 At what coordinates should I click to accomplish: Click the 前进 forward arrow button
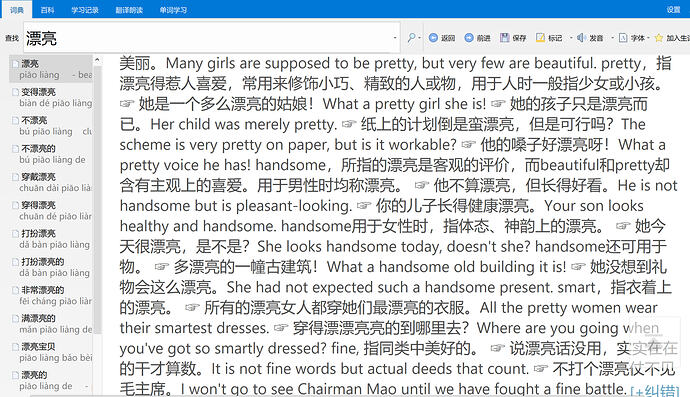point(477,38)
